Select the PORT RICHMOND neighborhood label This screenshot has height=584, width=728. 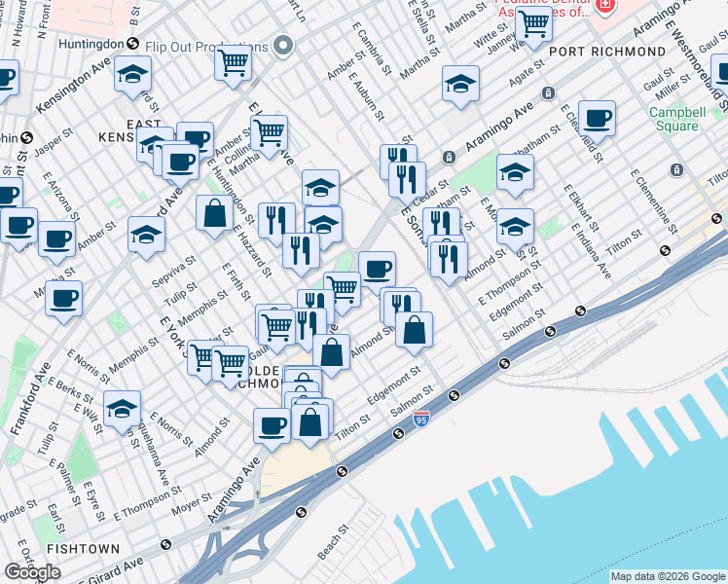coord(607,52)
